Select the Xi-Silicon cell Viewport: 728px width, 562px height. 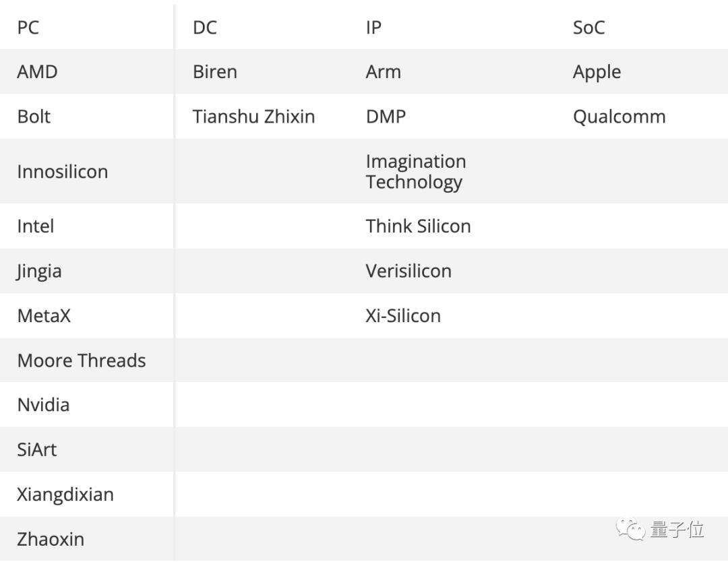(x=403, y=315)
